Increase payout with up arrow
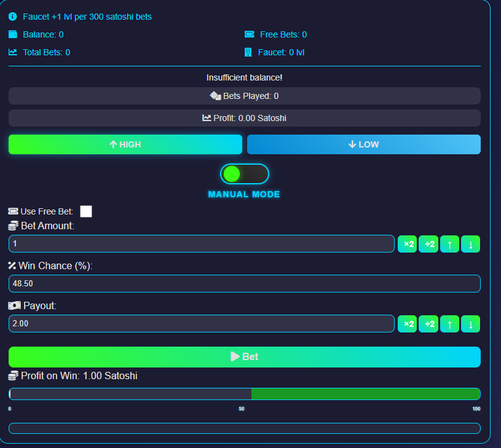This screenshot has width=501, height=448. (449, 324)
